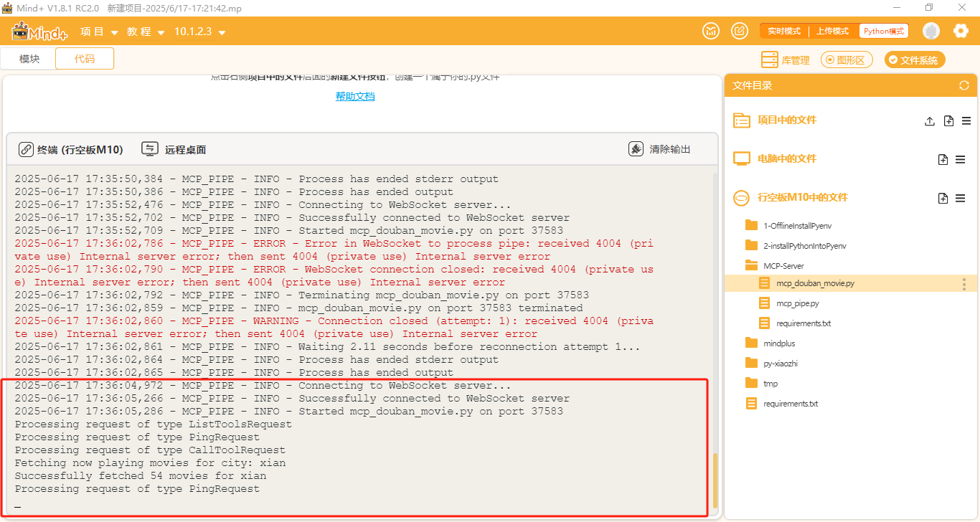Click upload icon next to 项目中的文件

pyautogui.click(x=929, y=121)
